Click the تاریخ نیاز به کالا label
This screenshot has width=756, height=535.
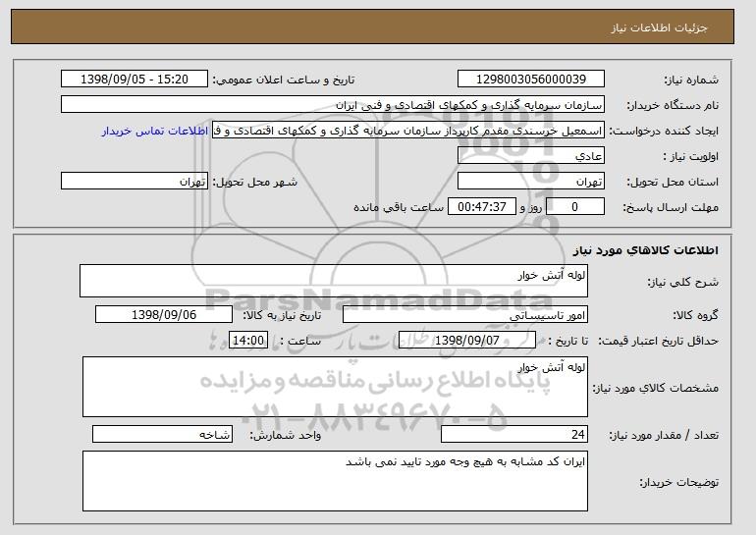tap(282, 315)
